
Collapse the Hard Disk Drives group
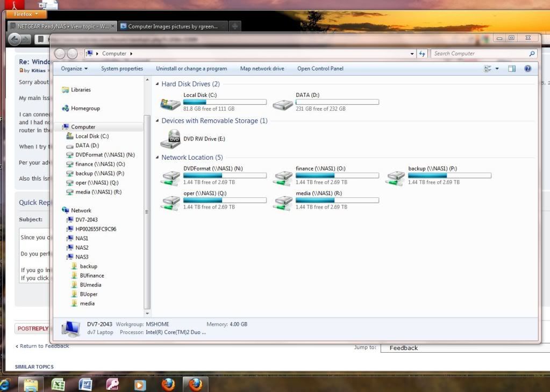coord(157,84)
